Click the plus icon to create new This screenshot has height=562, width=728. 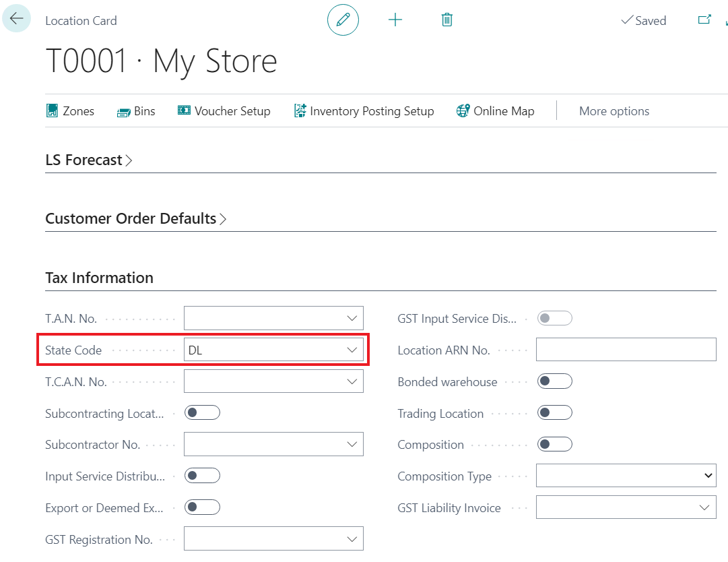[395, 20]
